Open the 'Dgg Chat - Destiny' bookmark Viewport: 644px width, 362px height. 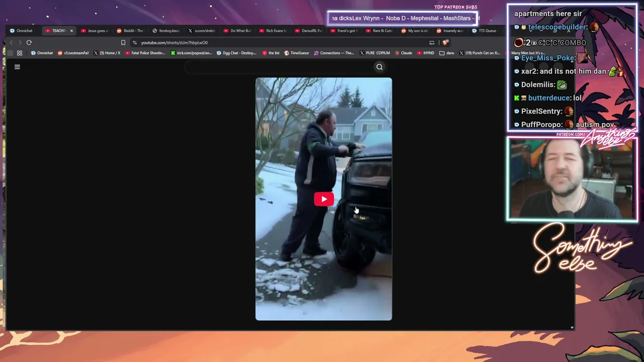tap(236, 53)
